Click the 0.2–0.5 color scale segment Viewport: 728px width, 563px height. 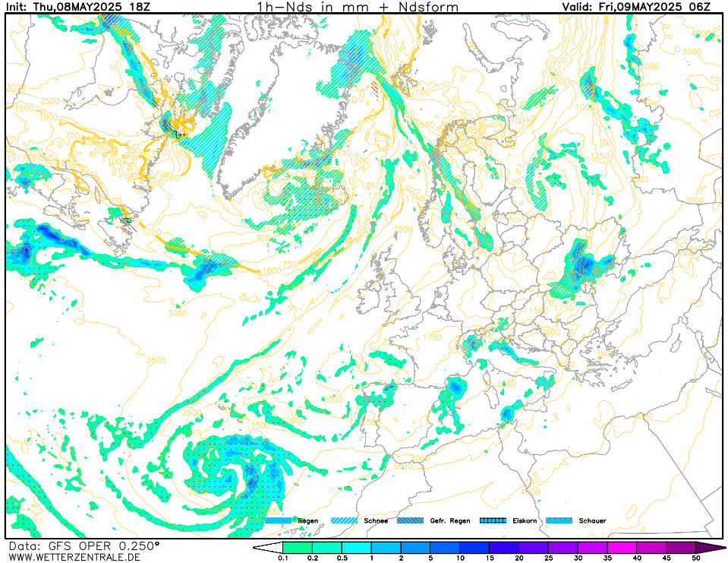click(327, 548)
